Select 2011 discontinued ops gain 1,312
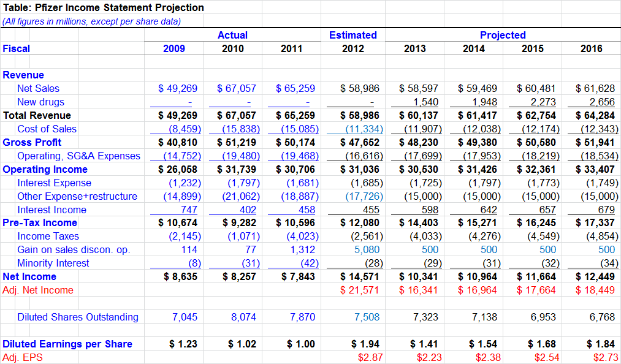This screenshot has width=621, height=364. 302,249
